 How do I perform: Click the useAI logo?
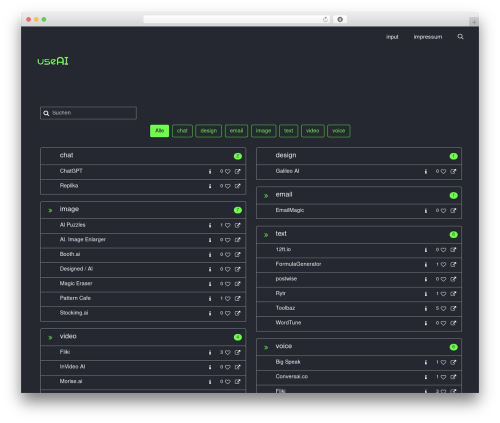[x=53, y=61]
